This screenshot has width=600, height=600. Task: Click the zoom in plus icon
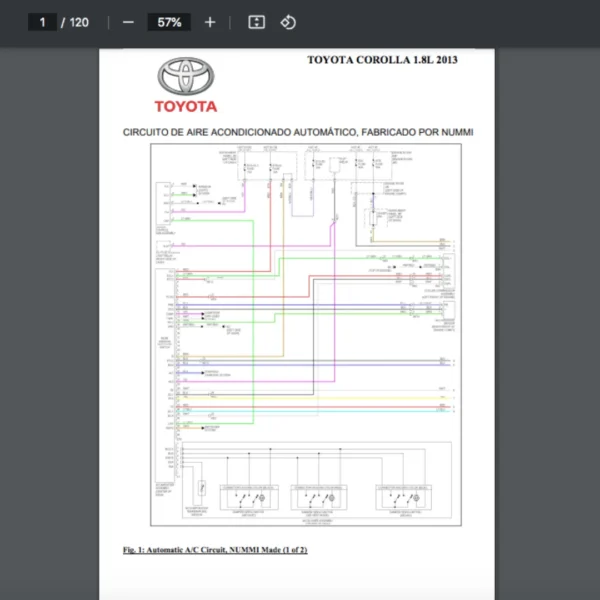pos(209,22)
